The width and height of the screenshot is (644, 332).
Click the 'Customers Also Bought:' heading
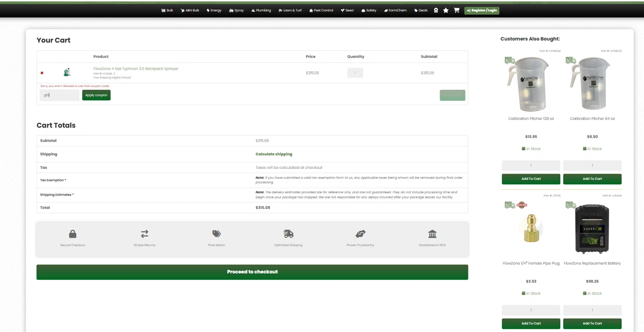pyautogui.click(x=530, y=39)
